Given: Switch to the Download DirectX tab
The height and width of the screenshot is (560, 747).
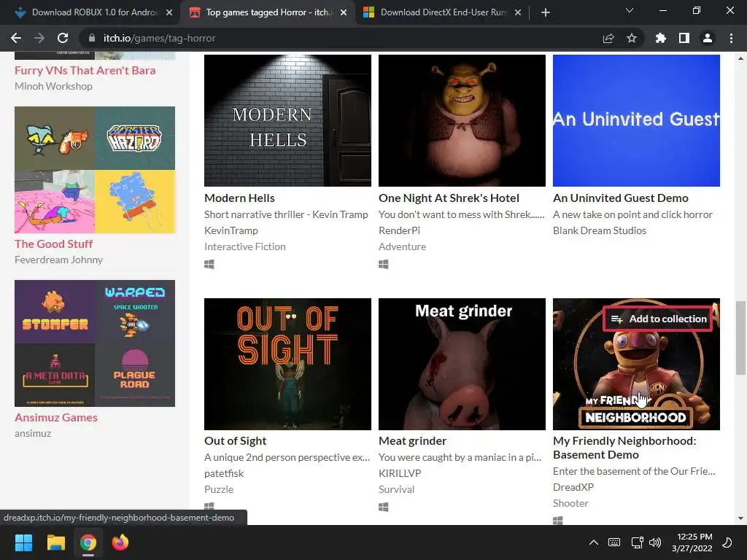Looking at the screenshot, I should tap(442, 12).
